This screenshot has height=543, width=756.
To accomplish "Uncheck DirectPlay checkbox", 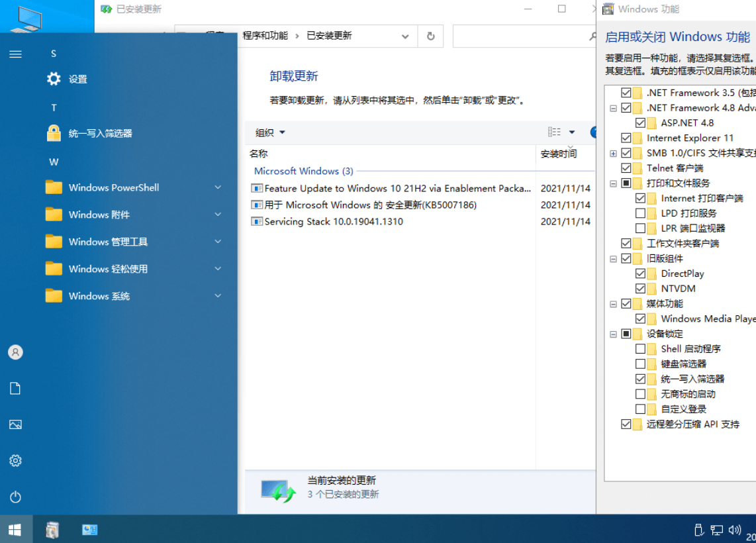I will point(640,273).
